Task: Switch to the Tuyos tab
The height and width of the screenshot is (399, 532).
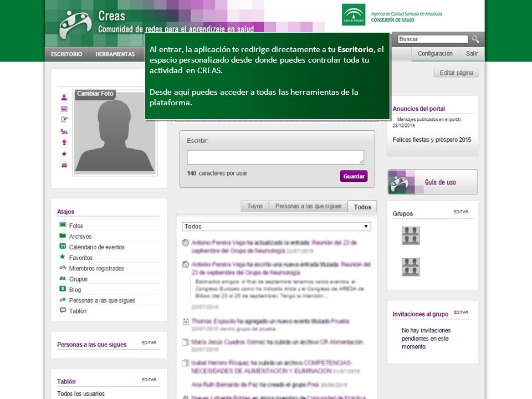Action: point(255,206)
